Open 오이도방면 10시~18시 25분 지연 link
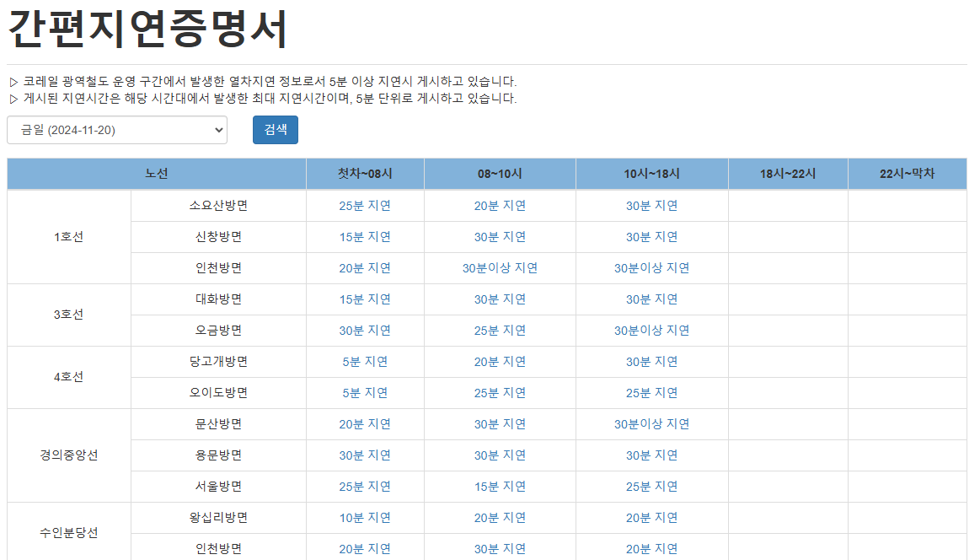Image resolution: width=980 pixels, height=560 pixels. (652, 393)
